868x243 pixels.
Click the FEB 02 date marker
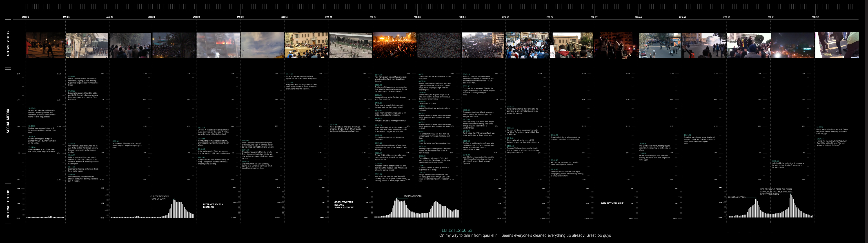[x=373, y=17]
